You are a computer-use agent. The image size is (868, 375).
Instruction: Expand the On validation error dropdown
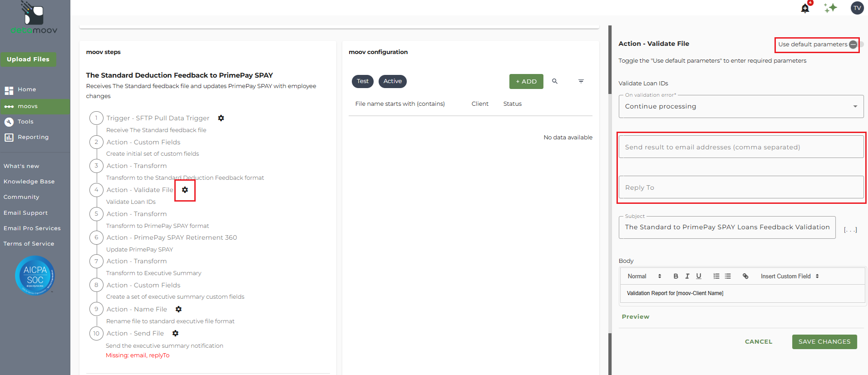tap(741, 106)
